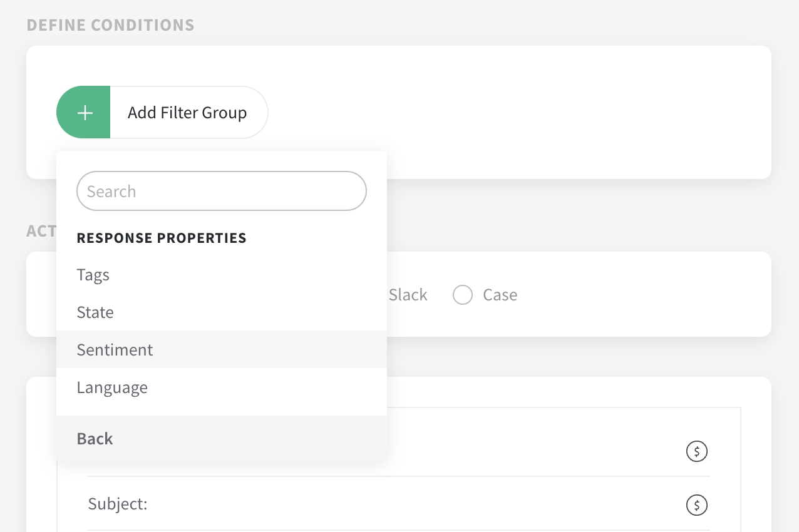Click the Response Properties section header
Screen dimensions: 799x532
tap(162, 238)
